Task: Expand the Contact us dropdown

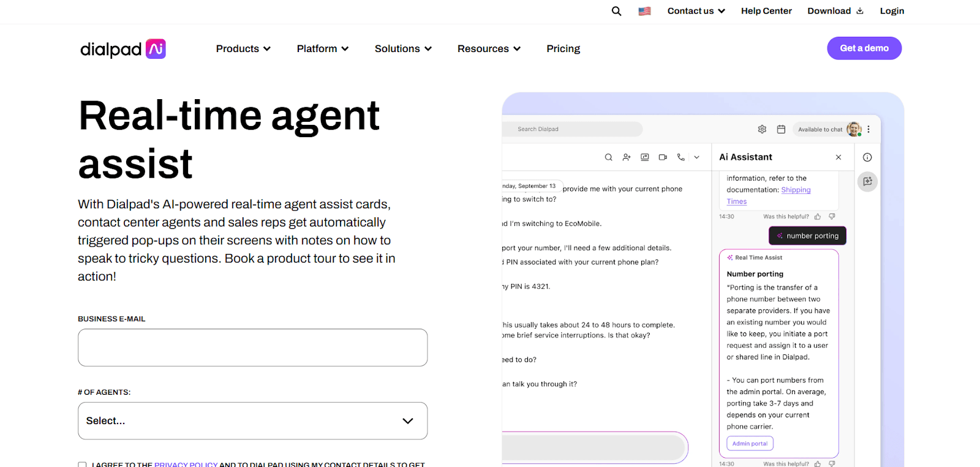Action: [696, 11]
